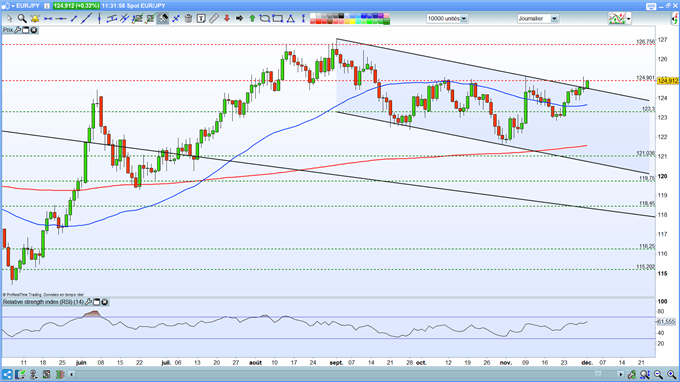Select the vertical line tool
Viewport: 680px width, 382px height.
click(x=99, y=19)
